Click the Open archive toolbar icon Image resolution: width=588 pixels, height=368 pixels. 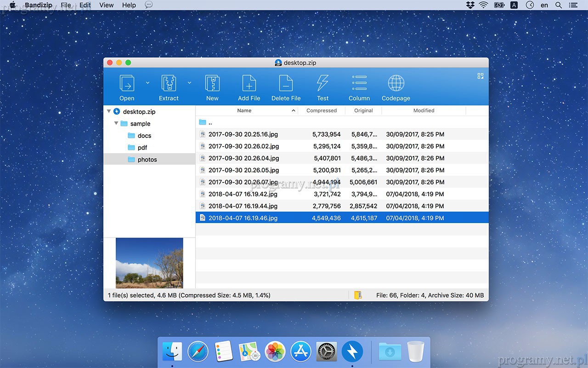pos(127,84)
